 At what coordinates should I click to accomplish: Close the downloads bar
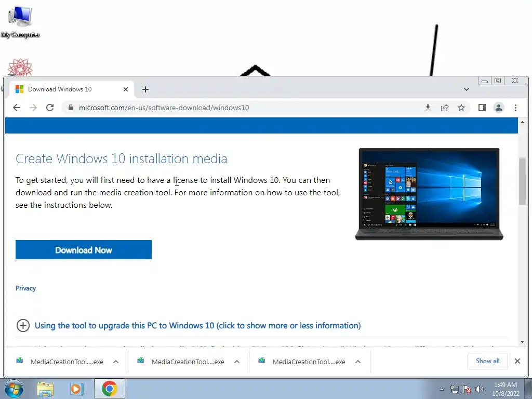pos(517,361)
